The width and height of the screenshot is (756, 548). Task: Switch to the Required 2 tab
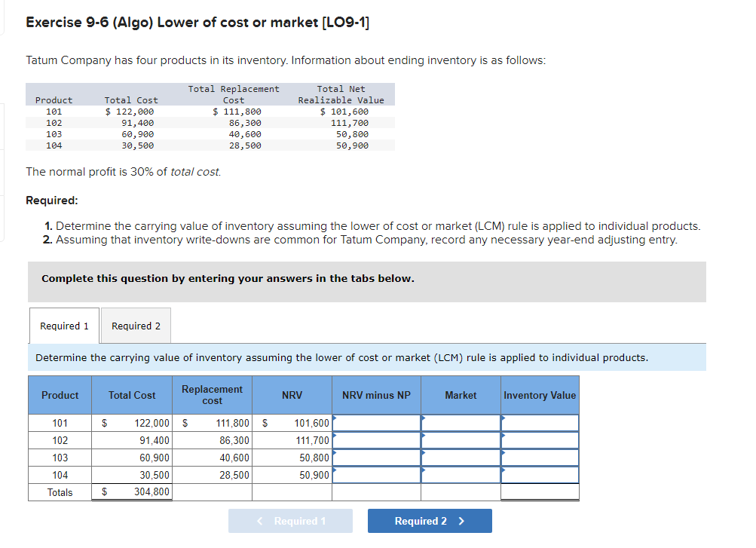(135, 326)
